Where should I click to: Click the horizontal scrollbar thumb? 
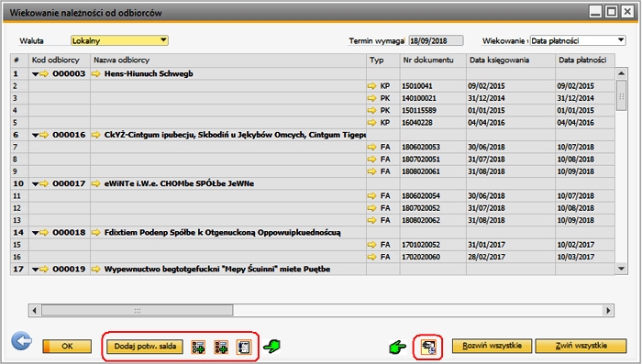pyautogui.click(x=138, y=310)
